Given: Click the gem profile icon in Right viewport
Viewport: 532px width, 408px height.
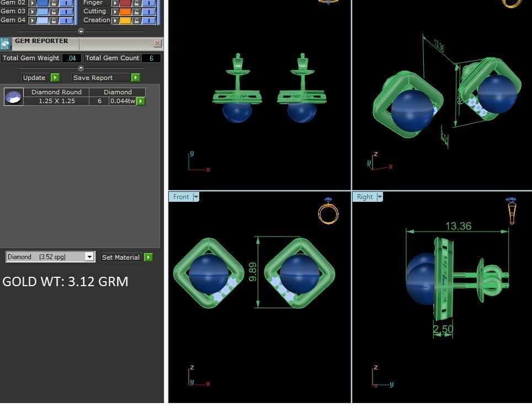Looking at the screenshot, I should click(511, 211).
